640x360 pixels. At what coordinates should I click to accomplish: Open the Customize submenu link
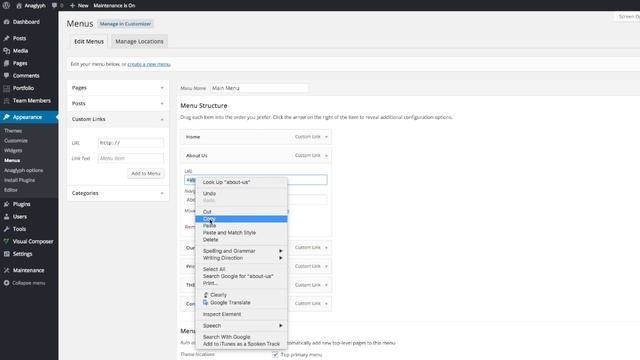pos(16,141)
